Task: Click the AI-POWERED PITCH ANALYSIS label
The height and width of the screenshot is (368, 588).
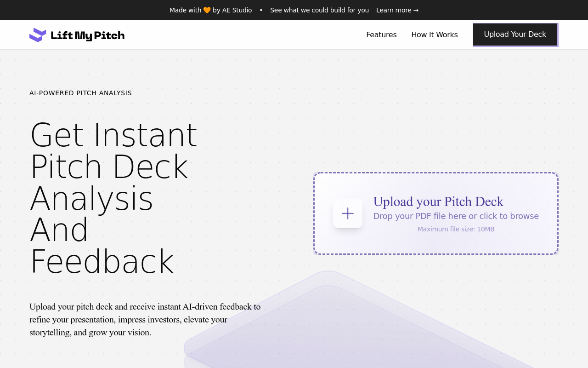Action: (80, 93)
